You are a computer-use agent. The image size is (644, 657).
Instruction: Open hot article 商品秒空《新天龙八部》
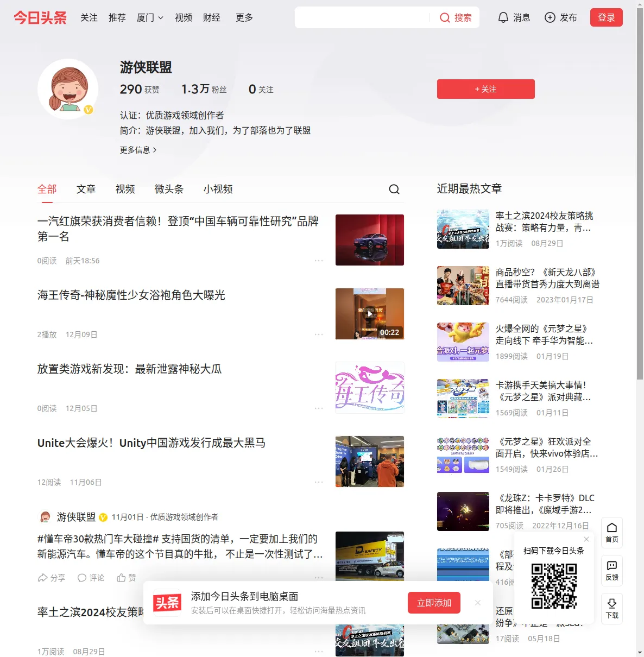click(548, 278)
